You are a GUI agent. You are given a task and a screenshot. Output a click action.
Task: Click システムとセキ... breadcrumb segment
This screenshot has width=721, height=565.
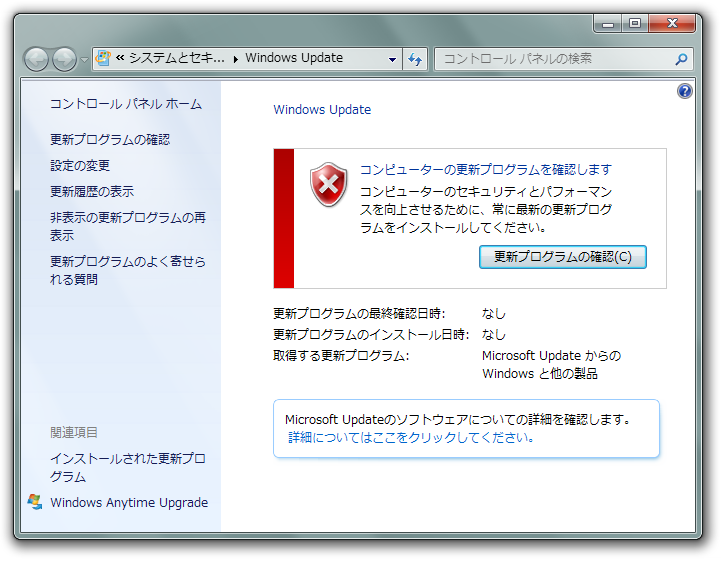177,58
